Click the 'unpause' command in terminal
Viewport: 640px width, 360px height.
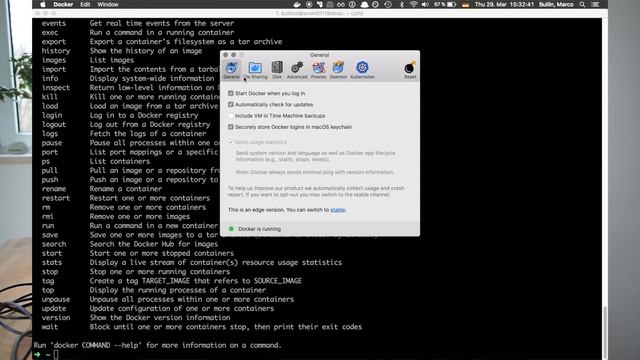pos(56,299)
